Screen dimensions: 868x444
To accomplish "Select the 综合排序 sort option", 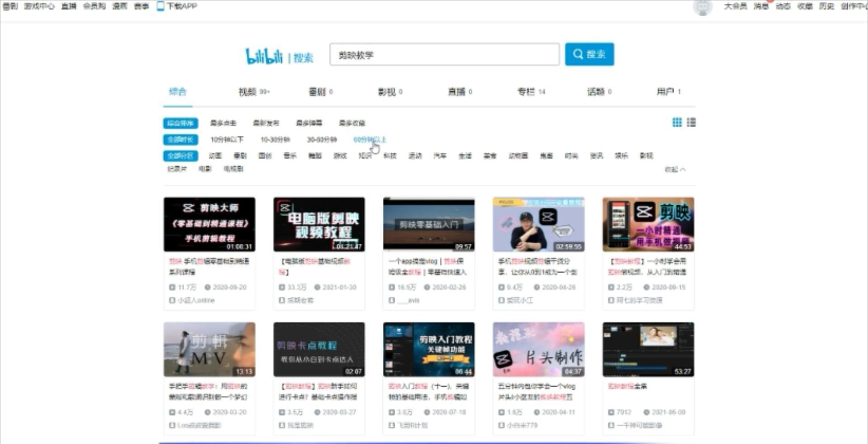I will [x=180, y=123].
